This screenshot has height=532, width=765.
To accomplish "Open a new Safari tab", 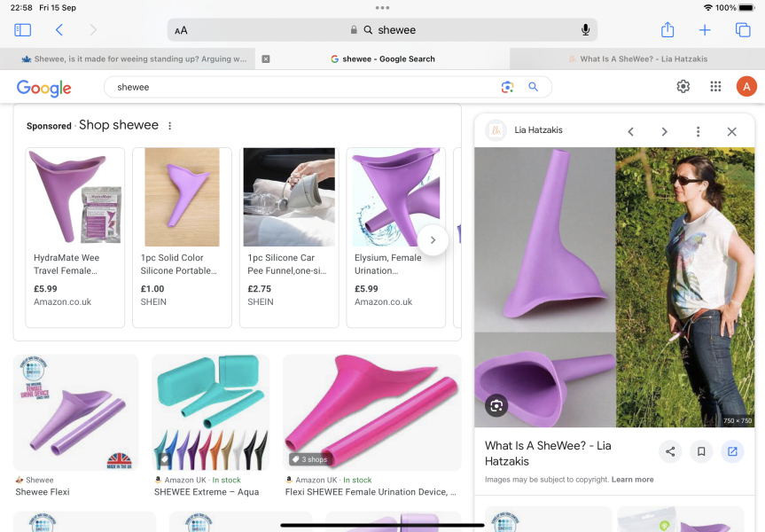I will point(705,30).
